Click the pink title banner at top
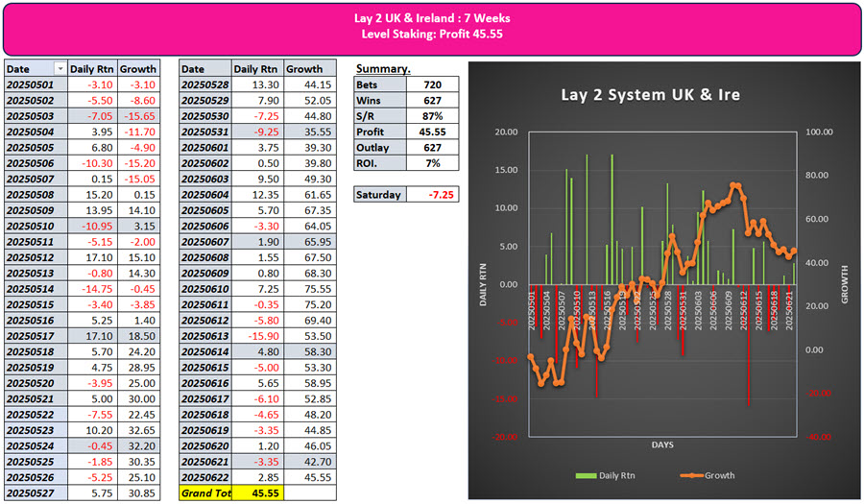This screenshot has width=864, height=504. (x=431, y=27)
